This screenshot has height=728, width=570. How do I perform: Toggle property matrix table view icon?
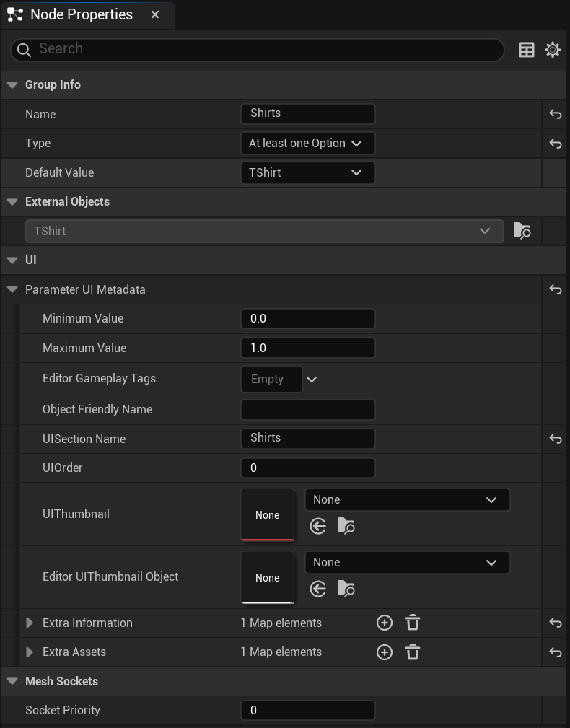(x=527, y=50)
